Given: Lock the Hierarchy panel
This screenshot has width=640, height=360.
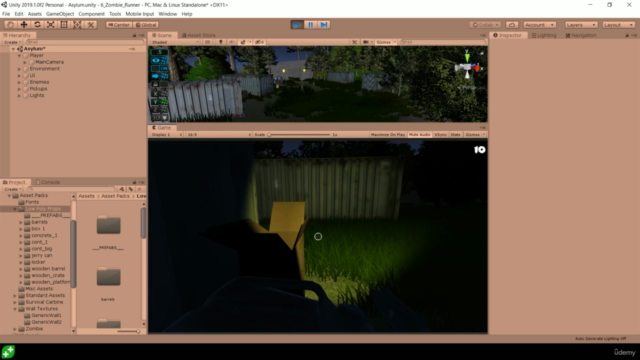Looking at the screenshot, I should 134,36.
